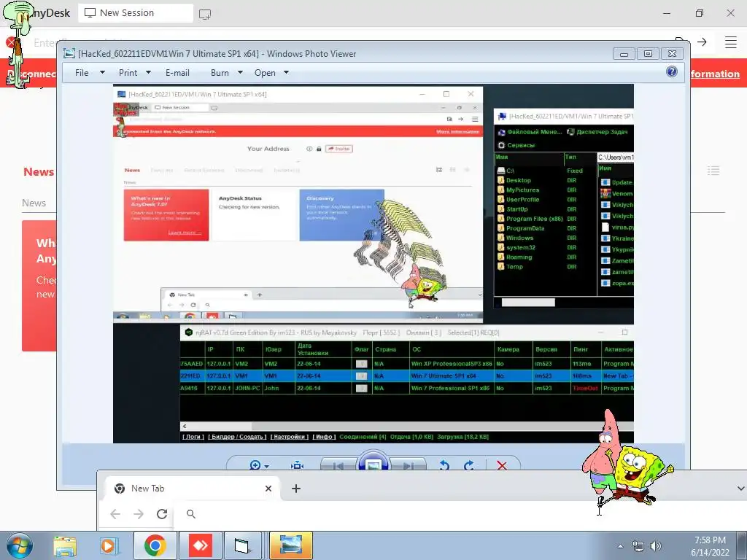
Task: Select the News tab in AnyDesk
Action: pos(39,172)
